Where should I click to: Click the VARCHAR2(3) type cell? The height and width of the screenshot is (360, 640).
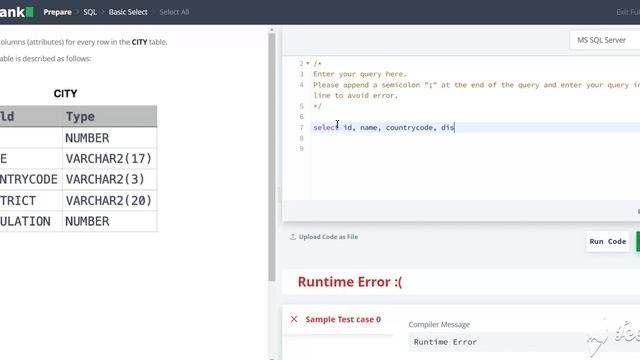(x=109, y=179)
